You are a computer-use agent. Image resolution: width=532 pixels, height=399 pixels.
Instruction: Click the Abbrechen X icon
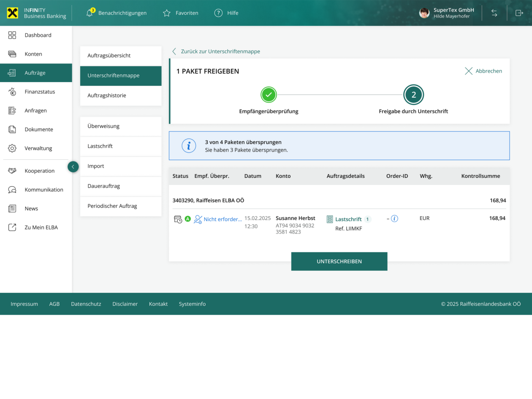tap(469, 71)
